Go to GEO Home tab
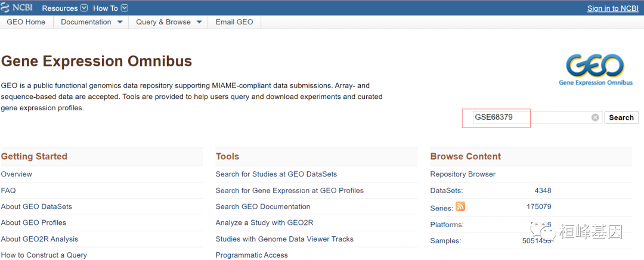 (26, 22)
